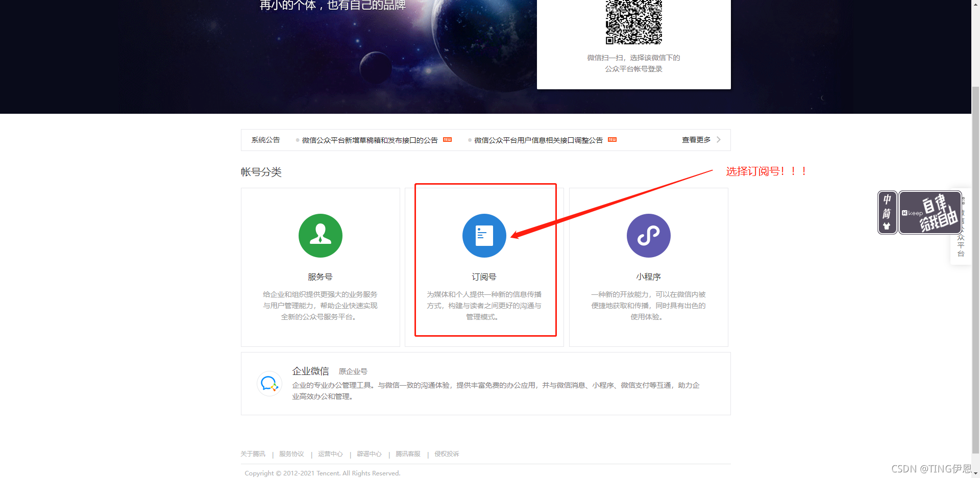Image resolution: width=980 pixels, height=478 pixels.
Task: Click the 原企业号 label
Action: tap(353, 371)
